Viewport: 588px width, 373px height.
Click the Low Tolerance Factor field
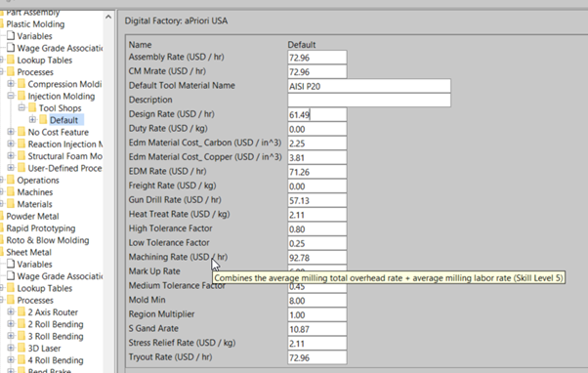pos(317,243)
